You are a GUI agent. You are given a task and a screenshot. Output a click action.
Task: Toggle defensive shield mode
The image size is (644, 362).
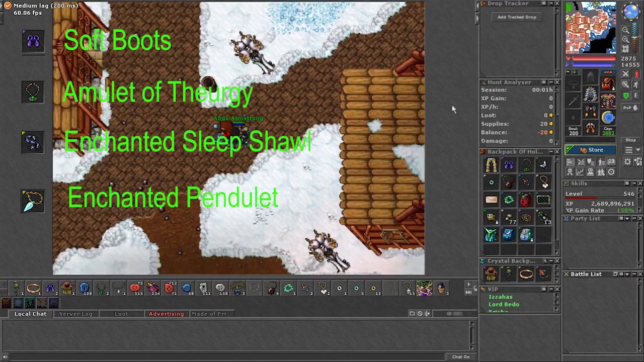pyautogui.click(x=625, y=96)
